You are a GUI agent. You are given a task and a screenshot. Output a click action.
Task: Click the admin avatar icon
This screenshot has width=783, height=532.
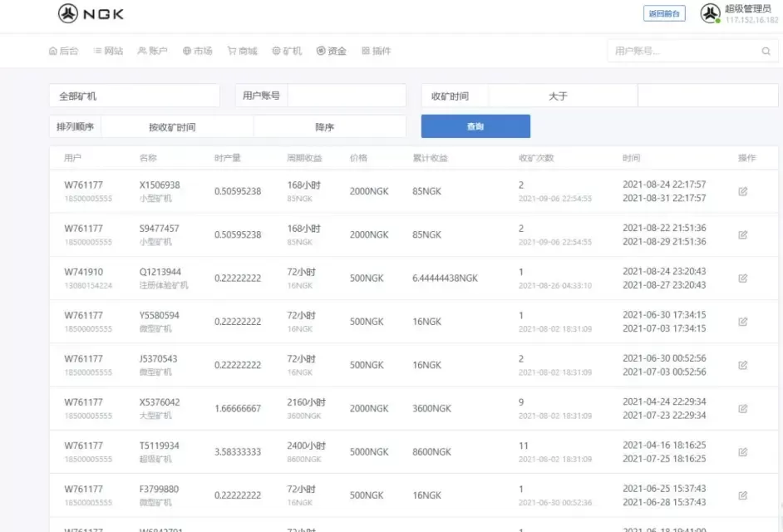point(710,13)
